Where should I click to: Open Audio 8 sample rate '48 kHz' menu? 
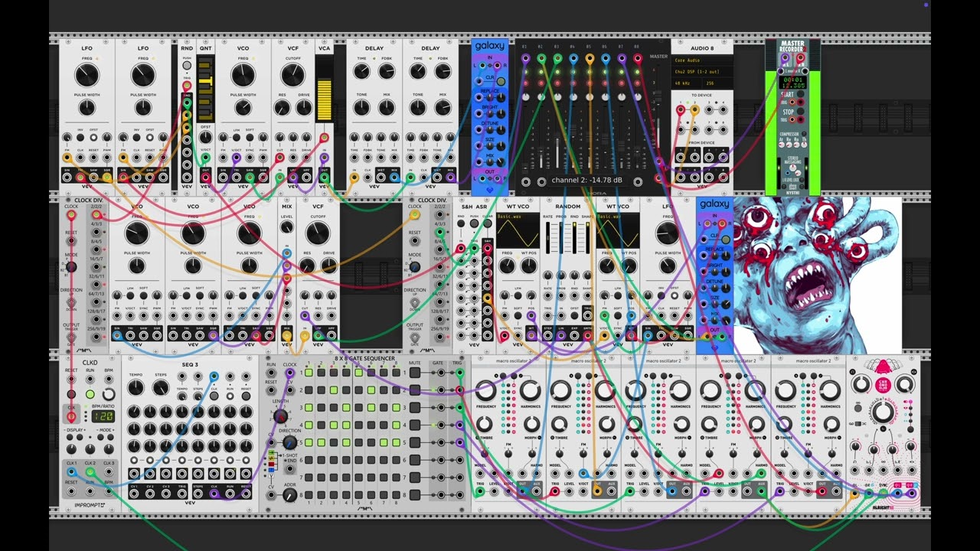point(685,83)
